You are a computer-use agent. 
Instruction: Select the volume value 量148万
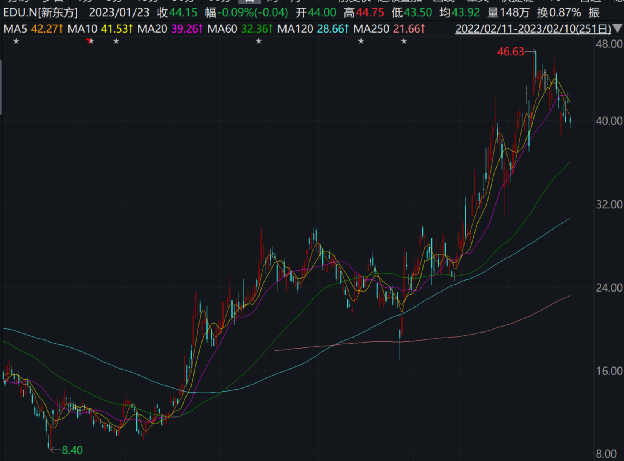[x=509, y=13]
